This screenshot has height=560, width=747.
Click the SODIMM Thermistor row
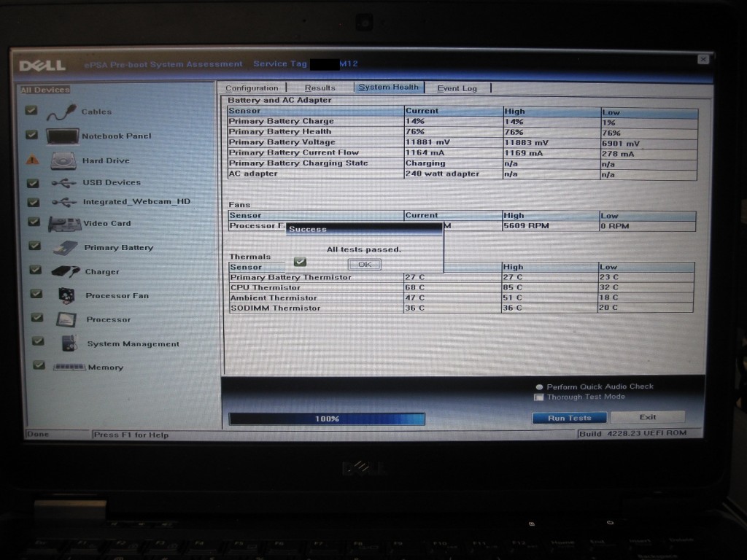click(x=462, y=308)
